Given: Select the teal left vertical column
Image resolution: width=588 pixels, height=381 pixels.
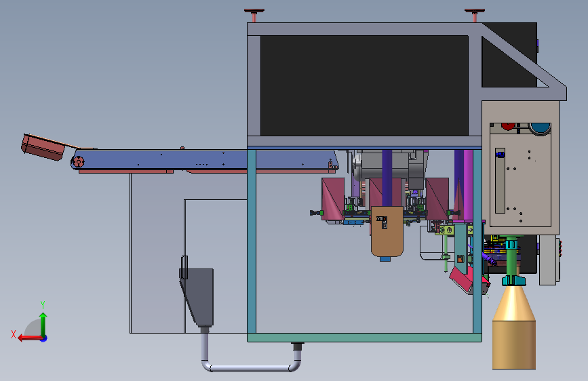Looking at the screenshot, I should [x=252, y=241].
